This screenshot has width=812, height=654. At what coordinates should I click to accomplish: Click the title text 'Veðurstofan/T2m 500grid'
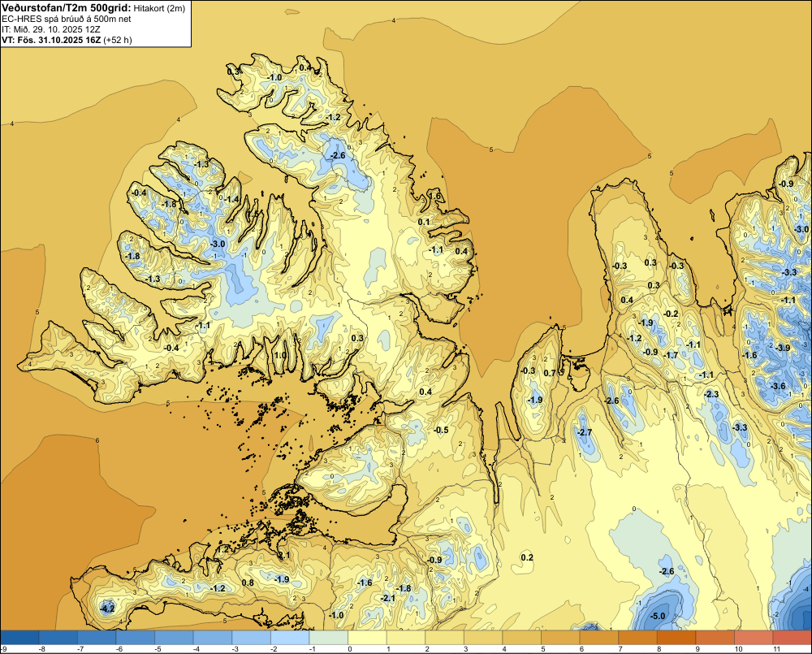click(66, 7)
